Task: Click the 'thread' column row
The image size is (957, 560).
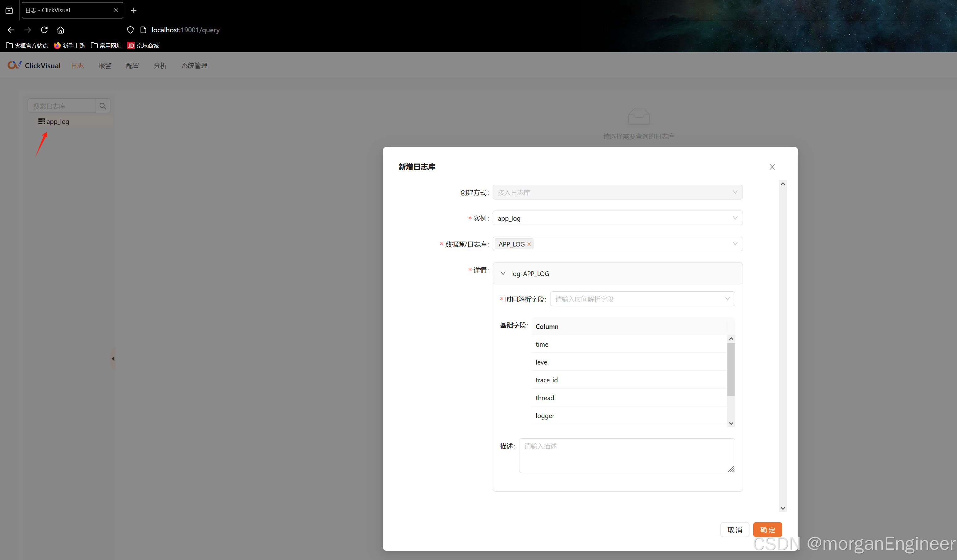Action: (629, 398)
